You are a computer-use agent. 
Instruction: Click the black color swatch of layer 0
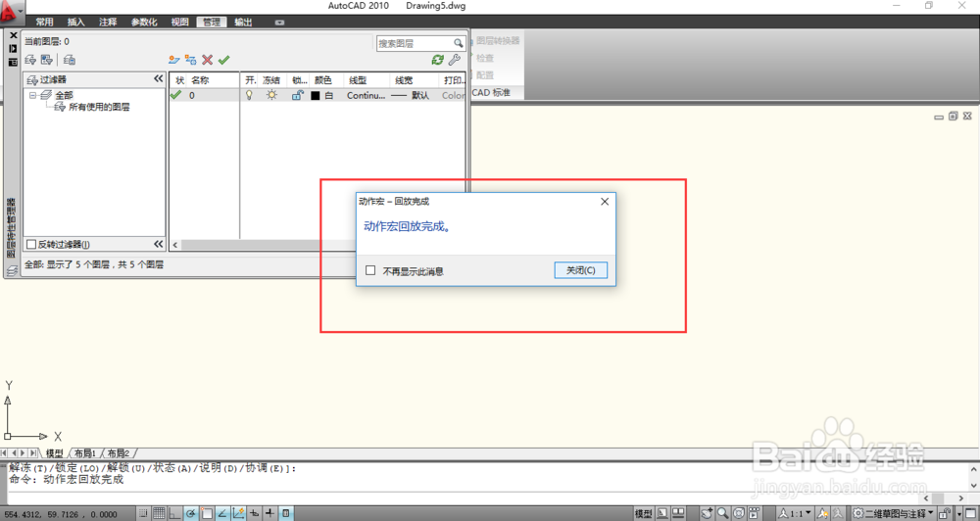(x=315, y=96)
